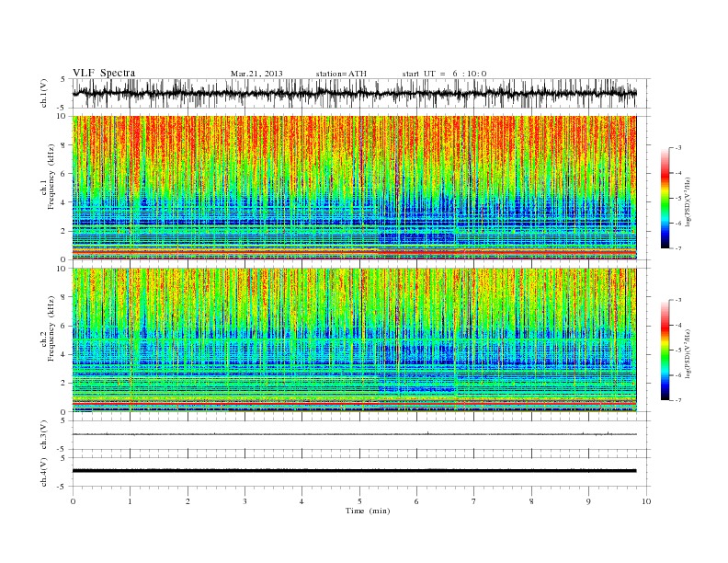728x563 pixels.
Task: Click the "VLF Spectra" plot title
Action: tap(104, 73)
